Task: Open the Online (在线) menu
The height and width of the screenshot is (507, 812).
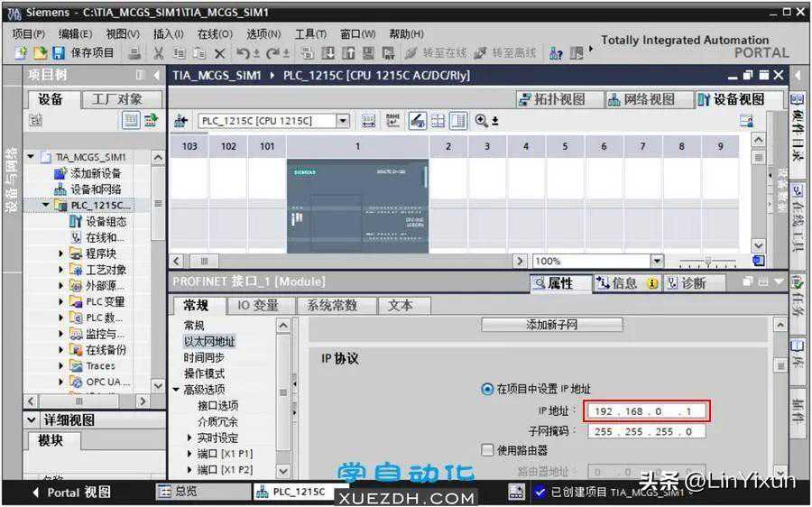Action: tap(214, 33)
